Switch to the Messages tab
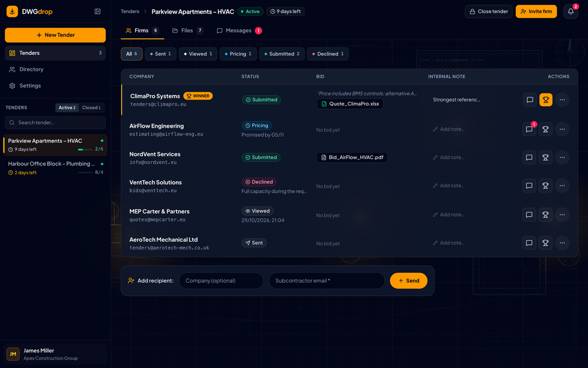 [239, 31]
